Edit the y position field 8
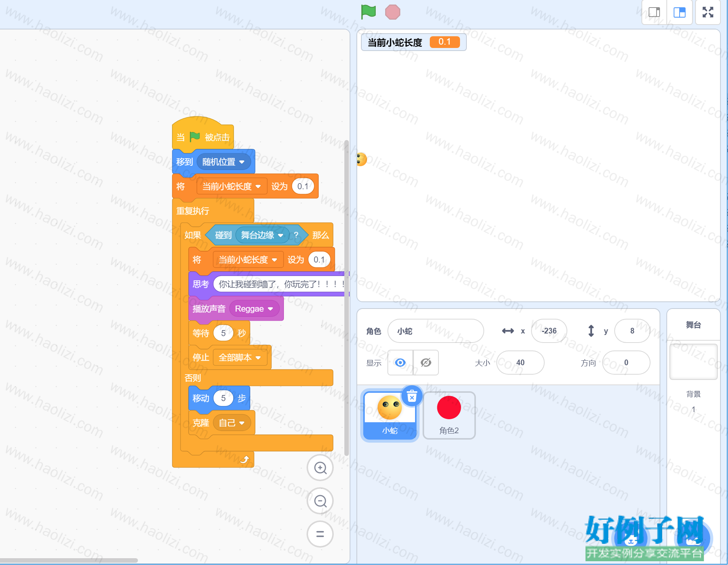Screen dimensions: 728x565 pyautogui.click(x=632, y=331)
